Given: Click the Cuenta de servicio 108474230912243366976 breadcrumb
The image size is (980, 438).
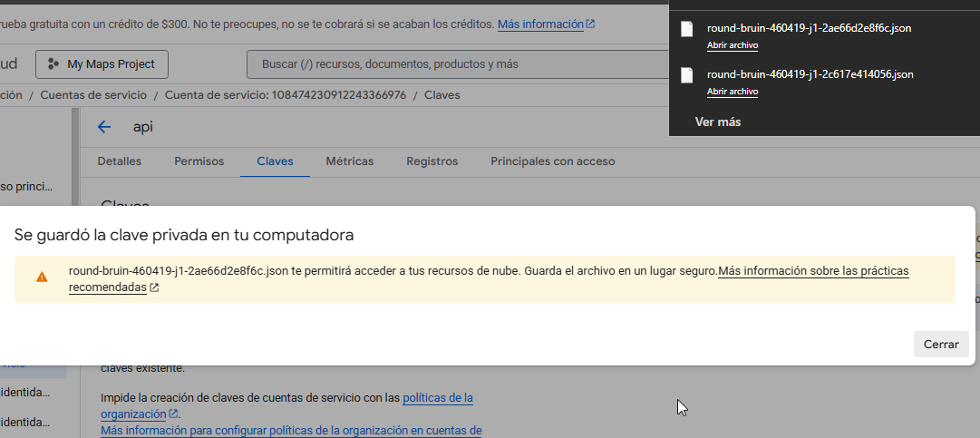Looking at the screenshot, I should [x=286, y=95].
